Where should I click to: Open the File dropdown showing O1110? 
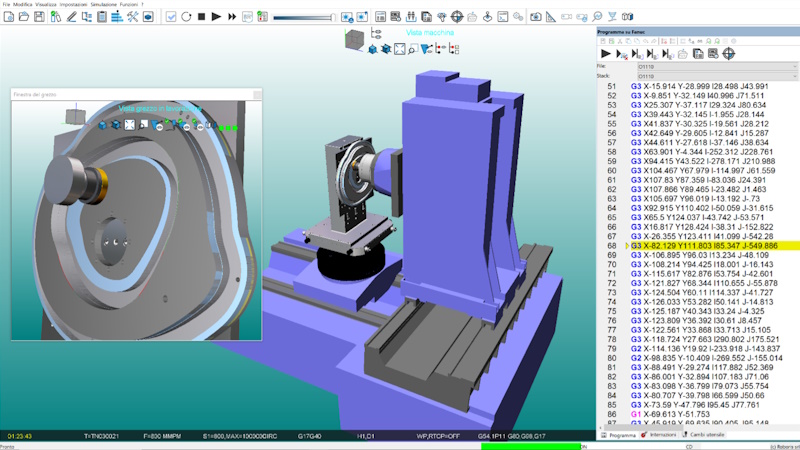[716, 66]
